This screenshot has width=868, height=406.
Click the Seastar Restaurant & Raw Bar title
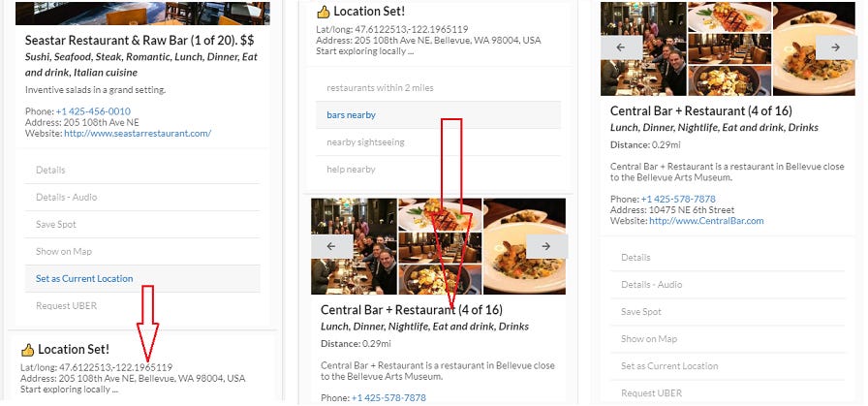(x=139, y=41)
